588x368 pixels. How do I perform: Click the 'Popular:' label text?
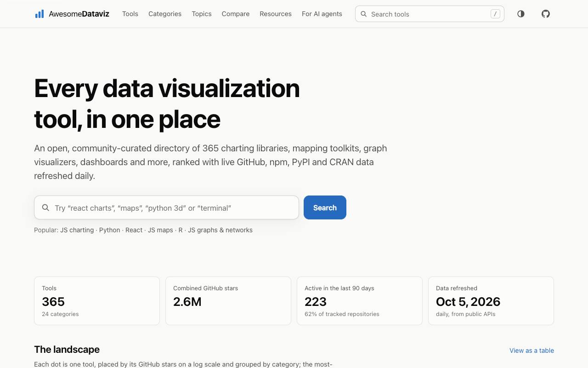[x=46, y=230]
